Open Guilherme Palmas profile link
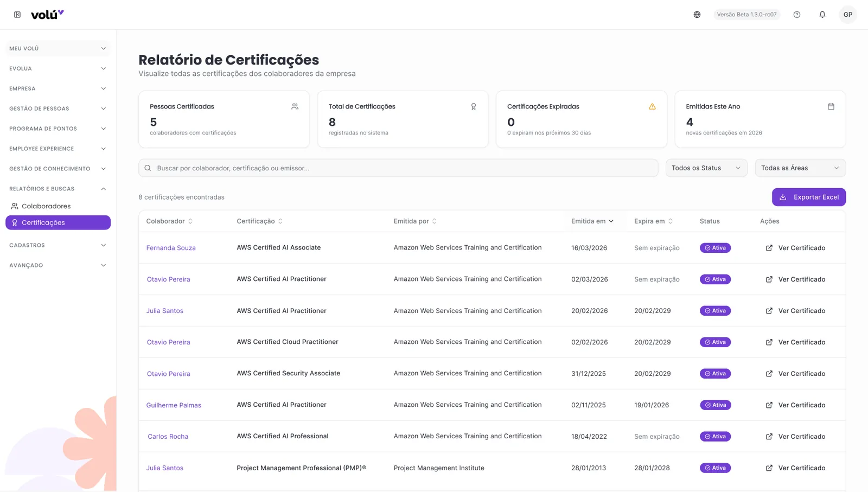Viewport: 868px width, 492px height. (x=174, y=405)
